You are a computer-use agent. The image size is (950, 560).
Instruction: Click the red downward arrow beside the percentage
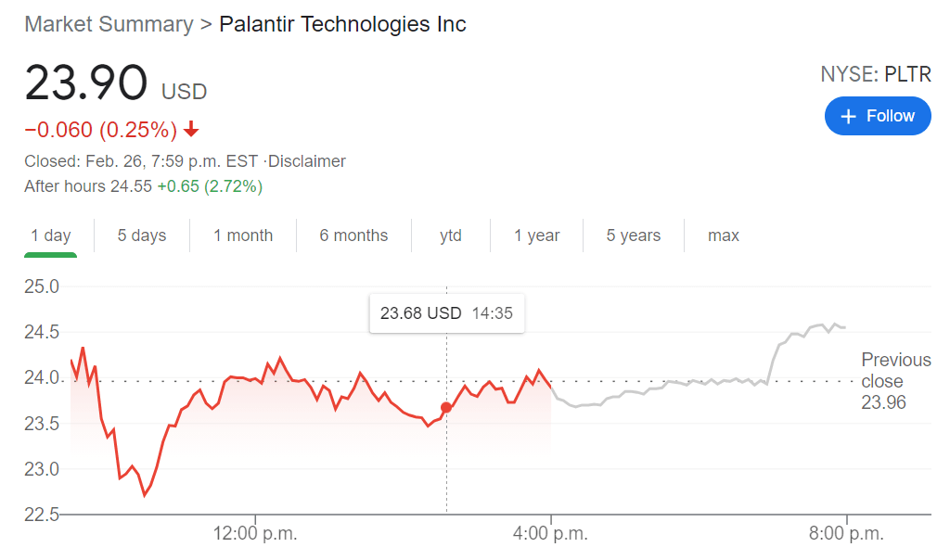pos(189,131)
